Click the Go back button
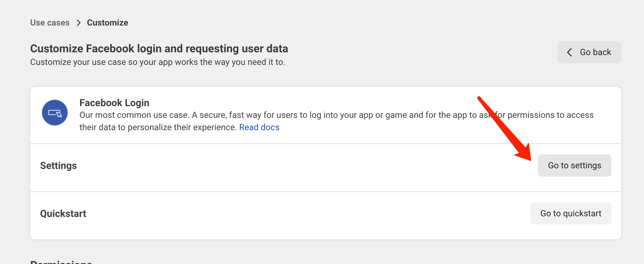The image size is (644, 264). tap(589, 52)
